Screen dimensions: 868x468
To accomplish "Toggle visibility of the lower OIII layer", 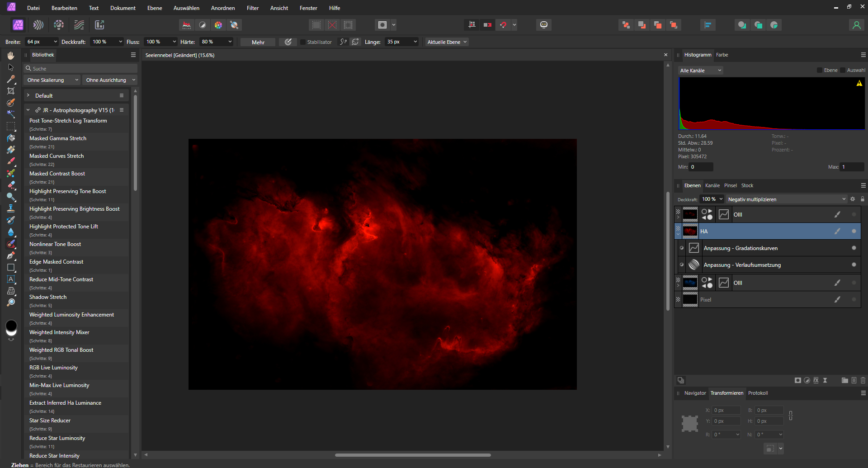I will (x=854, y=283).
